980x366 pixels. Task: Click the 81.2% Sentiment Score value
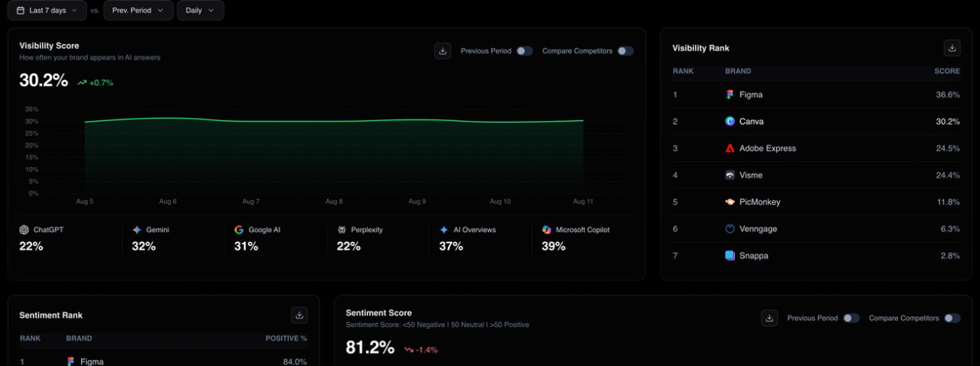point(370,348)
